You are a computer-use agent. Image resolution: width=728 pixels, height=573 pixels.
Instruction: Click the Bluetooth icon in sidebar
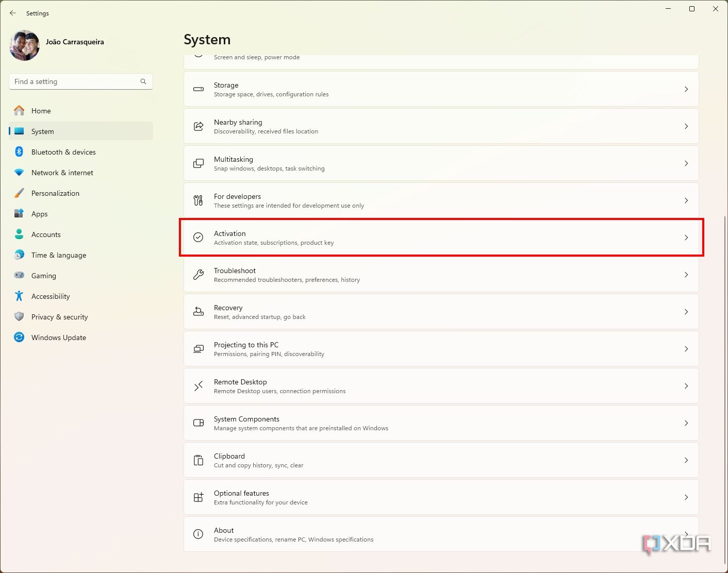point(19,151)
